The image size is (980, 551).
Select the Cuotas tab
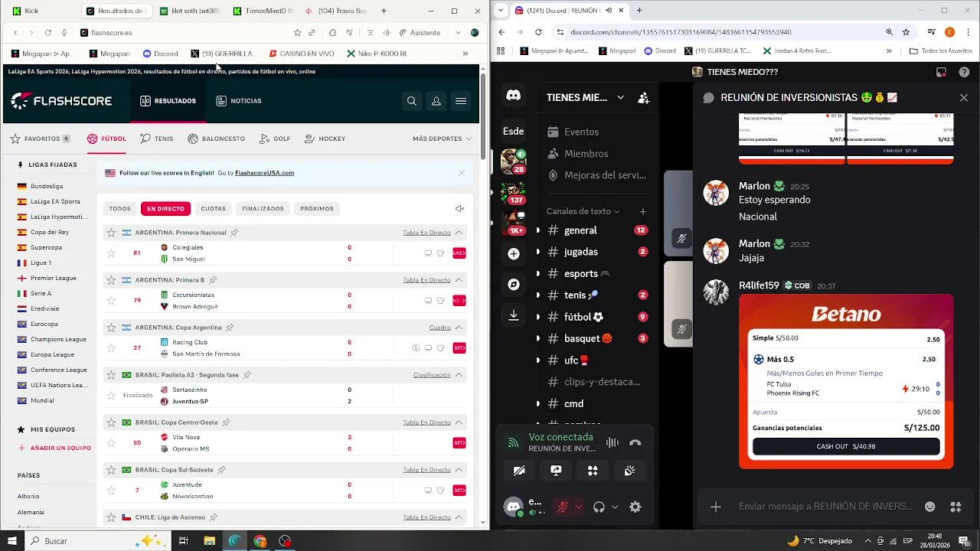[x=213, y=209]
